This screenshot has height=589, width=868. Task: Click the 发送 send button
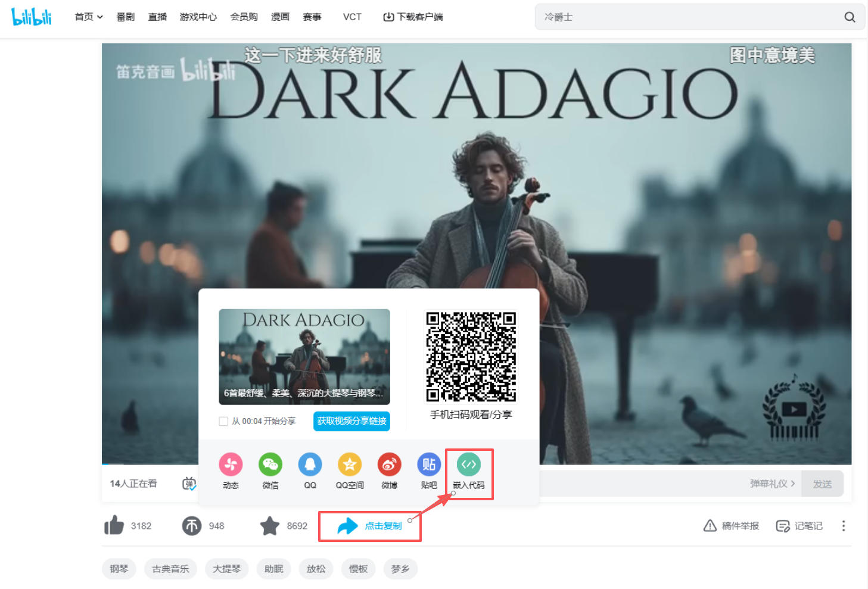(822, 484)
